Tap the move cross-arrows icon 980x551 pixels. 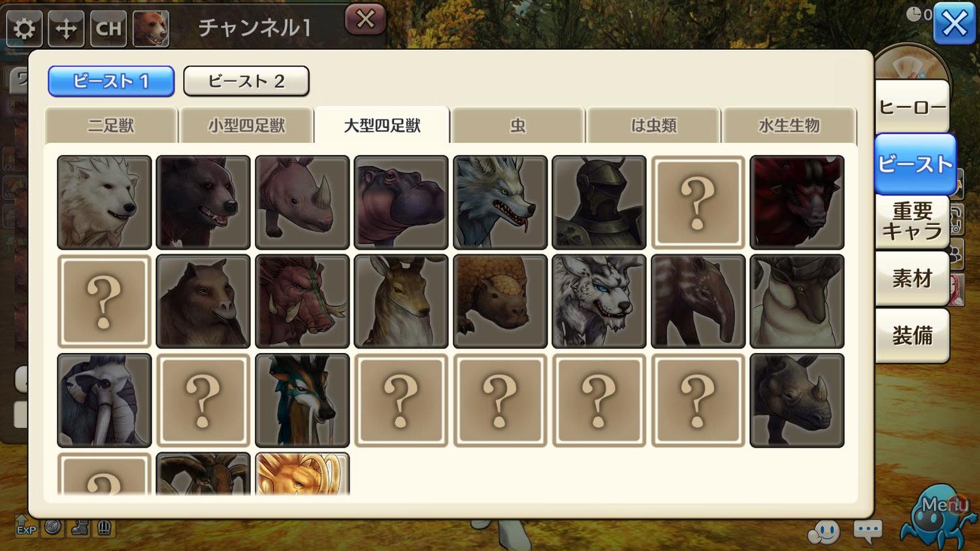66,29
